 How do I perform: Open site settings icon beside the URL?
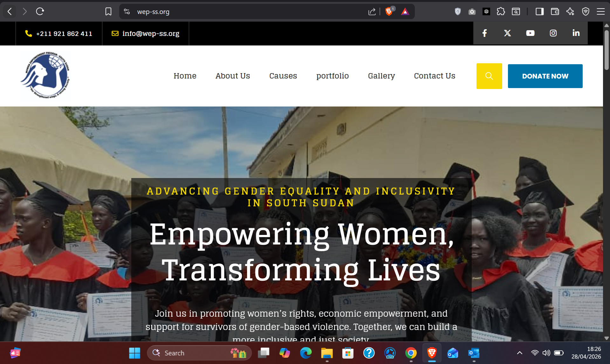[127, 12]
